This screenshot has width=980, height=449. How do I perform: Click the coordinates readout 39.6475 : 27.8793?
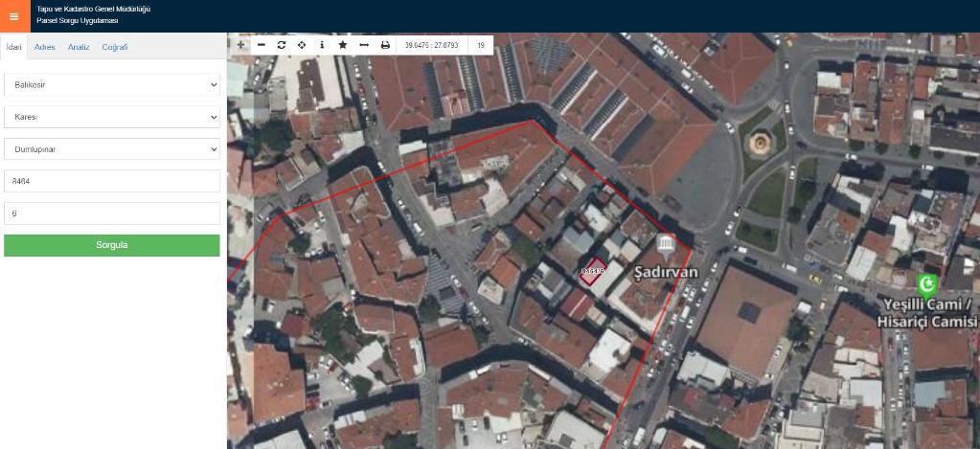pos(431,45)
